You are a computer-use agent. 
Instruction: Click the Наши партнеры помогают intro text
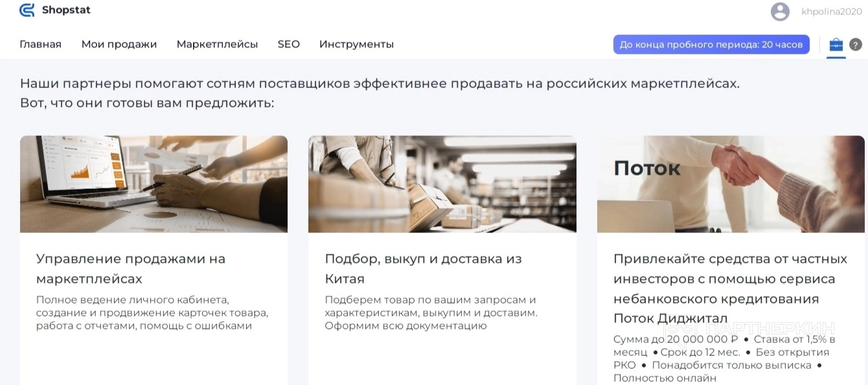pos(380,83)
